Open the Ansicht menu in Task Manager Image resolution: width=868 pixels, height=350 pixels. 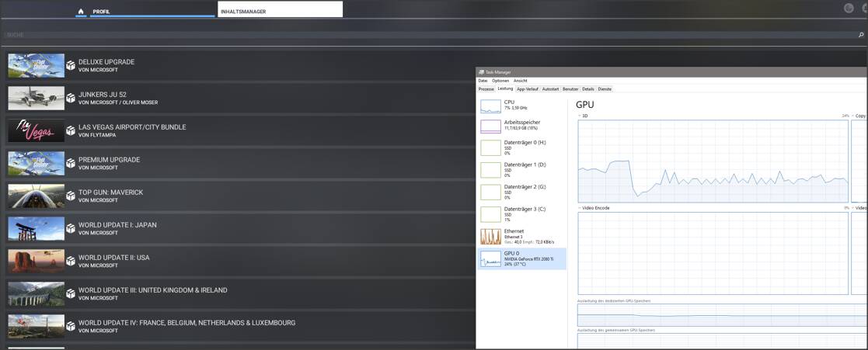click(x=521, y=81)
